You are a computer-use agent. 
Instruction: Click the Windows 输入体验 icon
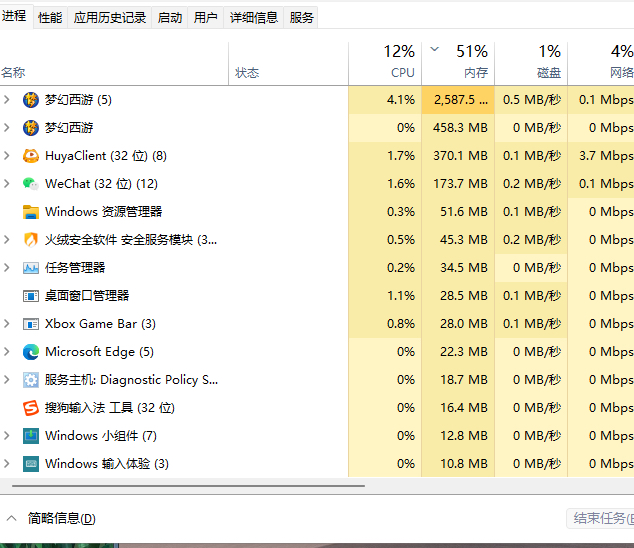(x=31, y=464)
